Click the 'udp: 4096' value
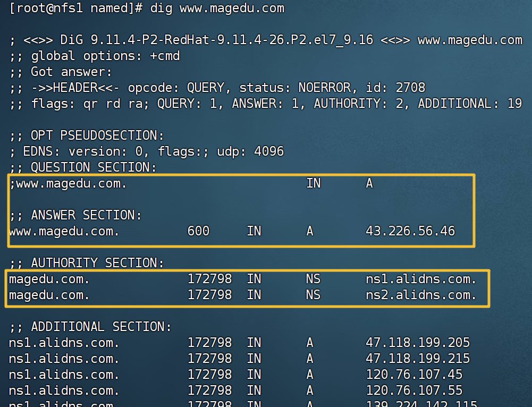 pos(250,151)
